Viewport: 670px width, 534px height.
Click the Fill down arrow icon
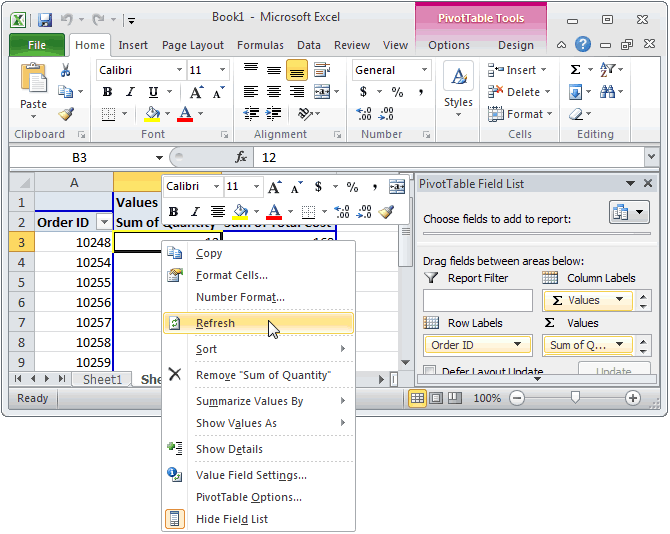576,92
